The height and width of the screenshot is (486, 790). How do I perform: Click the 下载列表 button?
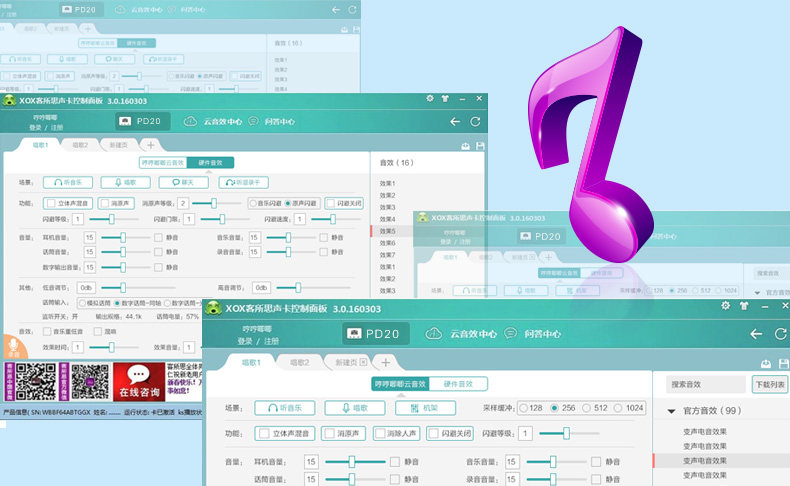[769, 384]
